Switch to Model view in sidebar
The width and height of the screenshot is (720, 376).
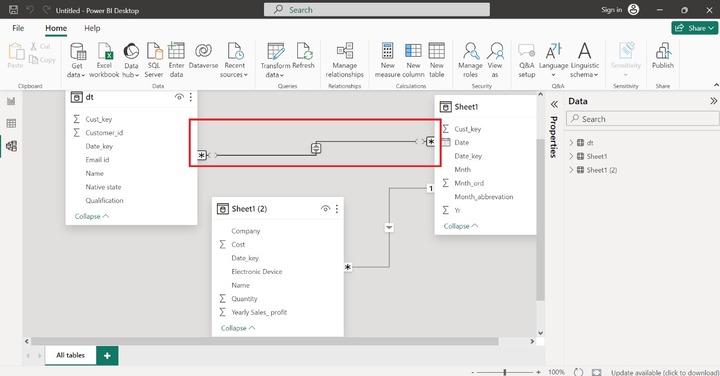11,146
